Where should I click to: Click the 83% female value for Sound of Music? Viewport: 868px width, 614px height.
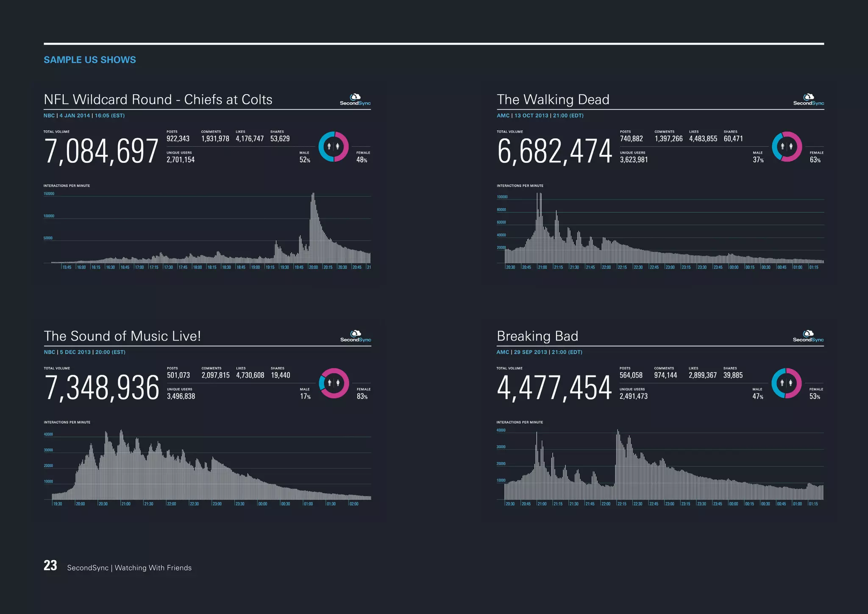pos(362,396)
